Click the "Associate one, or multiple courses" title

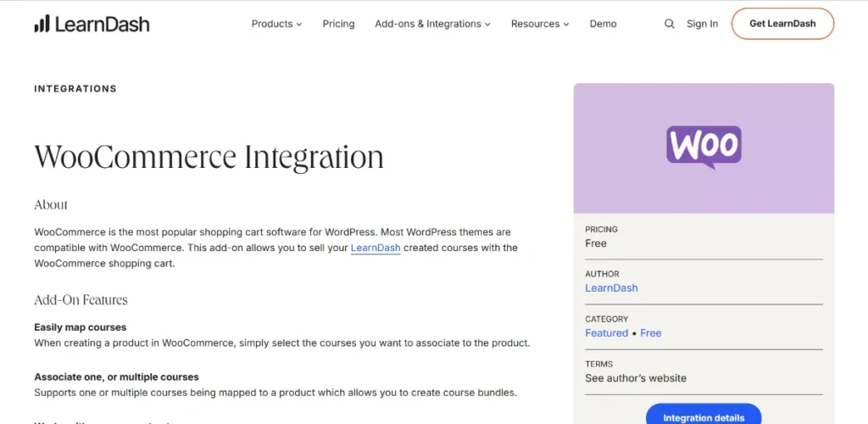(116, 377)
